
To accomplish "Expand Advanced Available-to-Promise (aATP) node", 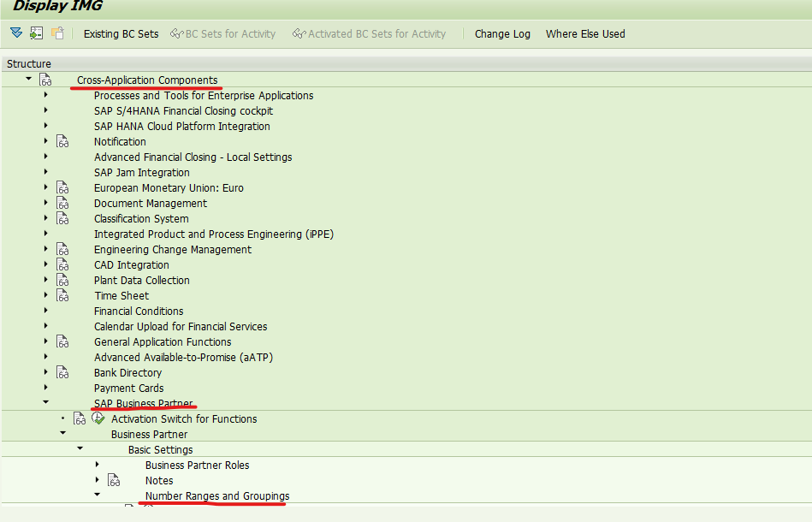I will pos(45,357).
